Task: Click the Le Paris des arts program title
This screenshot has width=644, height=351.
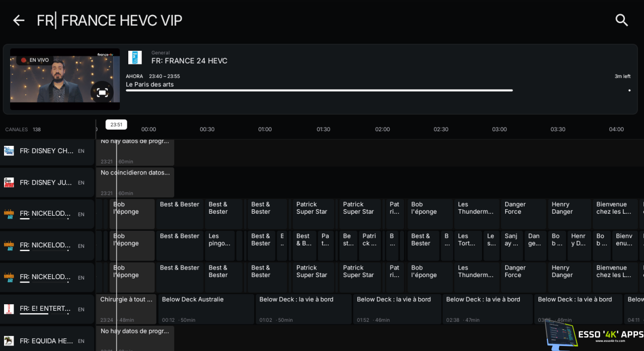Action: click(x=150, y=84)
